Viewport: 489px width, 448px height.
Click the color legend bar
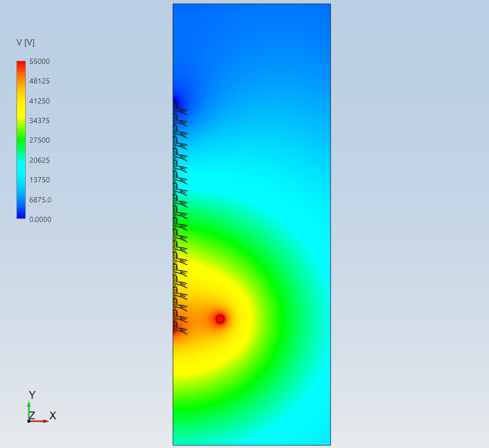tap(21, 140)
